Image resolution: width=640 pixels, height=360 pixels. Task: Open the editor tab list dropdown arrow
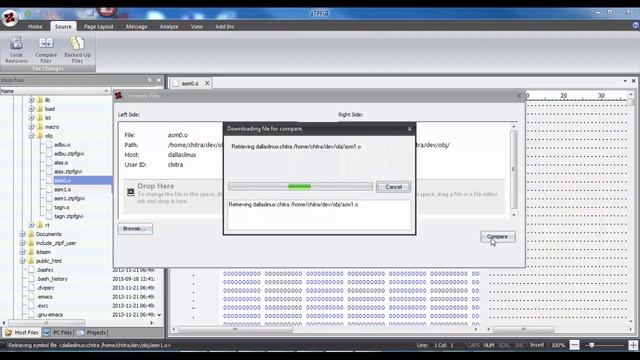[625, 81]
